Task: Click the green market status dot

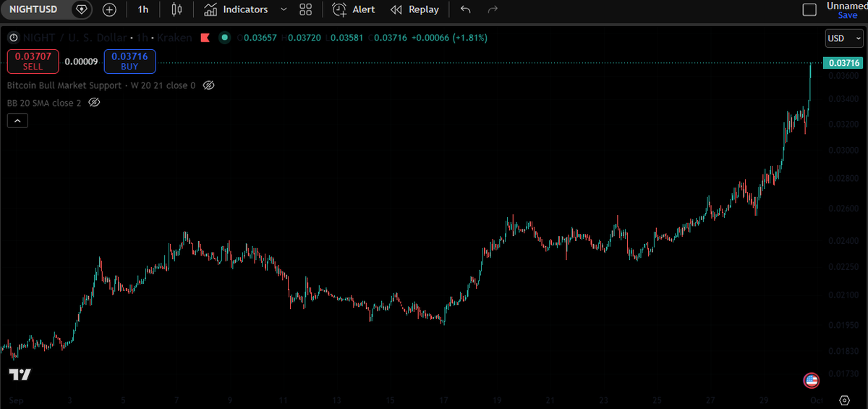Action: [x=225, y=37]
